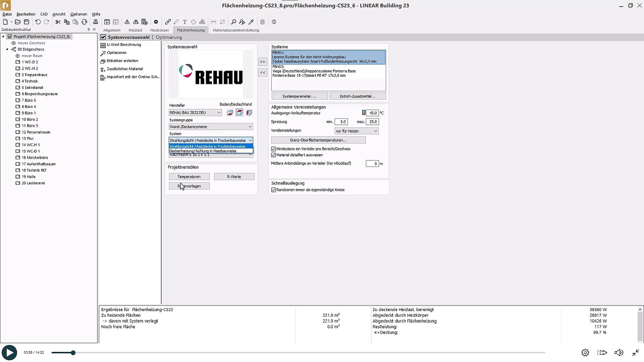Switch to the Heizlast tab

click(x=135, y=30)
